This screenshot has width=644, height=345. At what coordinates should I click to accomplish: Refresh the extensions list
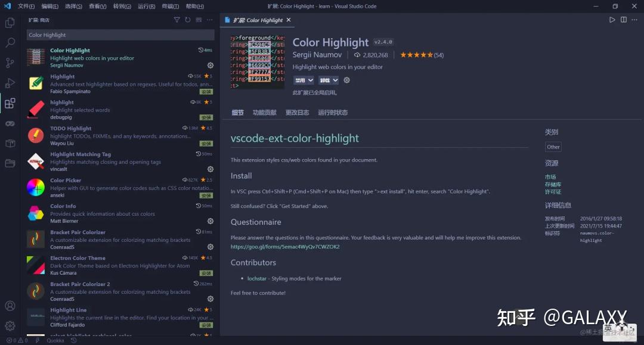[188, 20]
